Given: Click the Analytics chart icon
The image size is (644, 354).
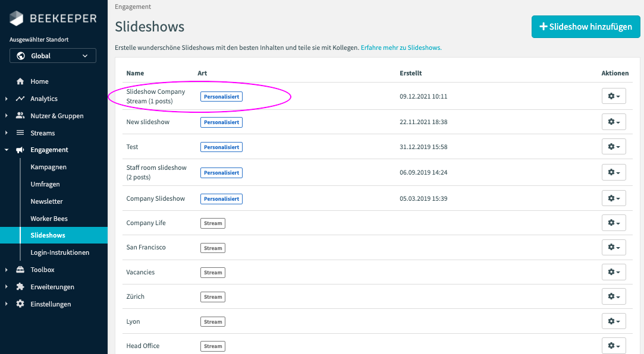Looking at the screenshot, I should point(20,99).
